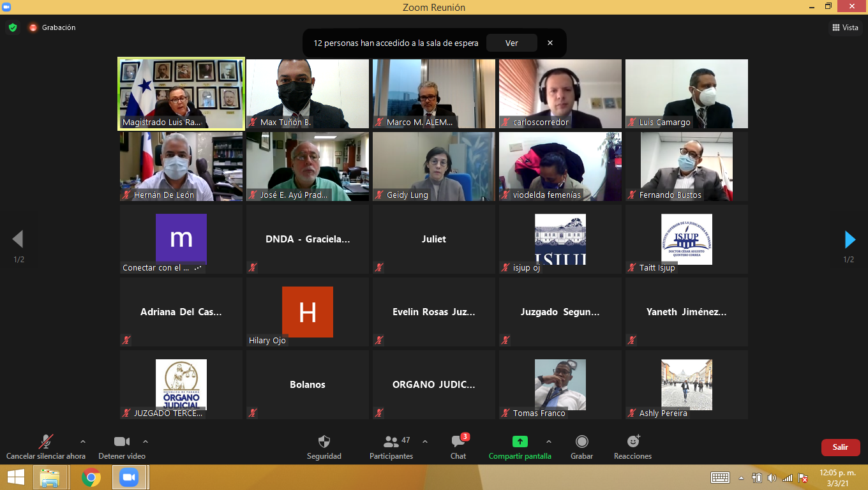This screenshot has height=490, width=868.
Task: Open the touch keyboard tray icon
Action: point(721,477)
